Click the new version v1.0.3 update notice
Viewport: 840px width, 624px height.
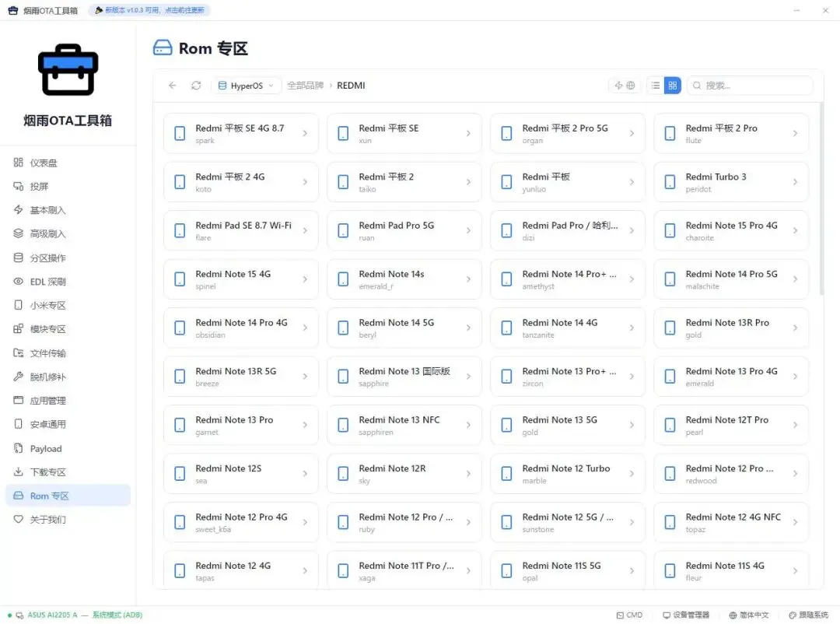149,10
